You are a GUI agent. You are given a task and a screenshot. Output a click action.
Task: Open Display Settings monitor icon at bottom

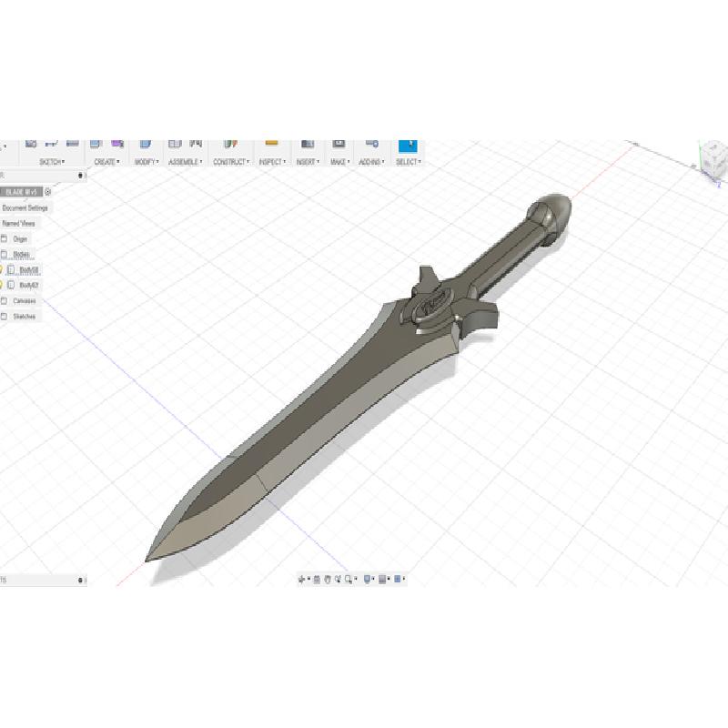[x=368, y=579]
